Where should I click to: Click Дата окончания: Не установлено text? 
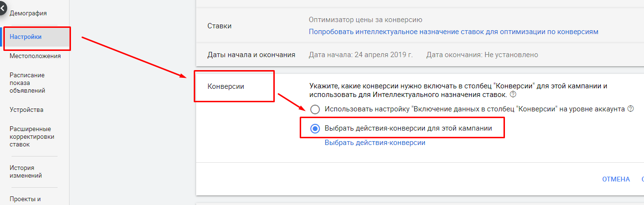482,55
